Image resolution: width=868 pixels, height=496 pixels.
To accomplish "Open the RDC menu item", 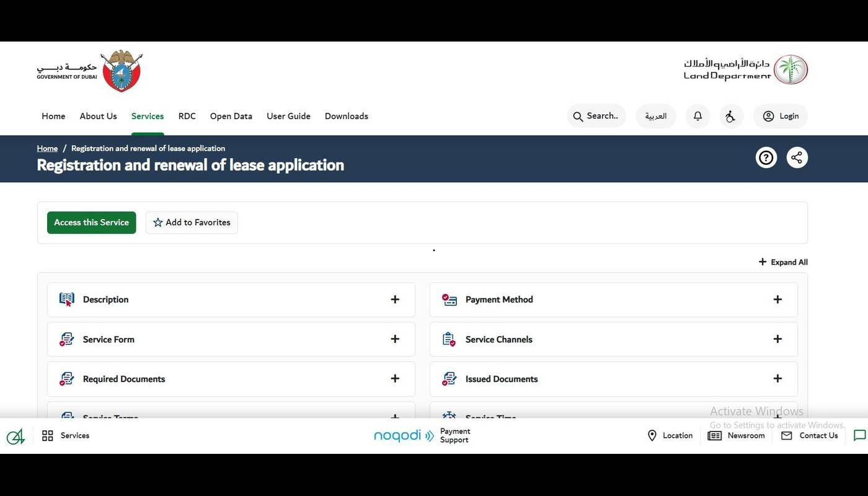I will tap(187, 116).
